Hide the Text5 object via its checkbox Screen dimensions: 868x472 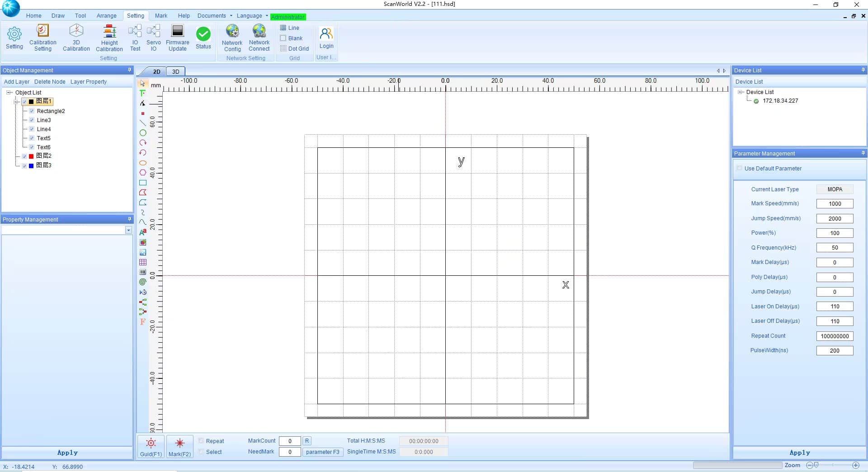[32, 138]
